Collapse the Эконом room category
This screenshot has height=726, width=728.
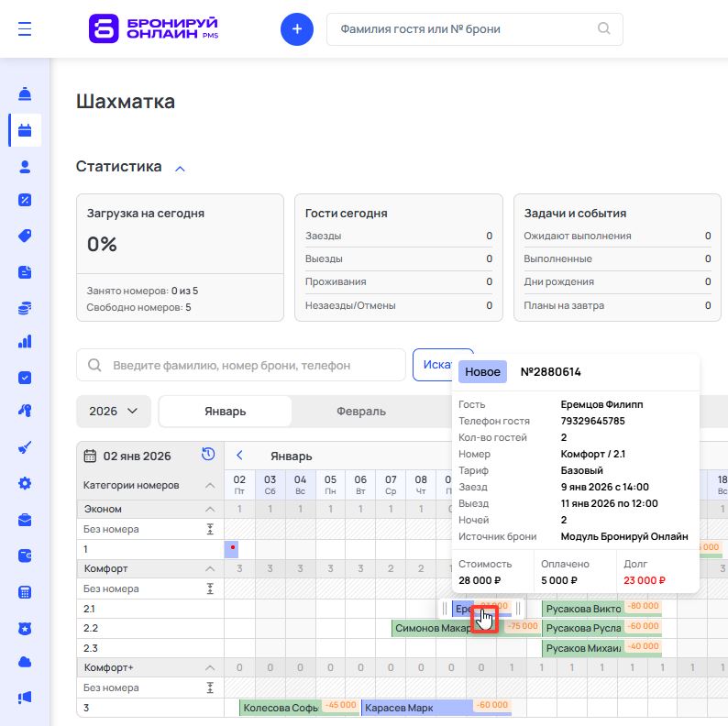[209, 509]
